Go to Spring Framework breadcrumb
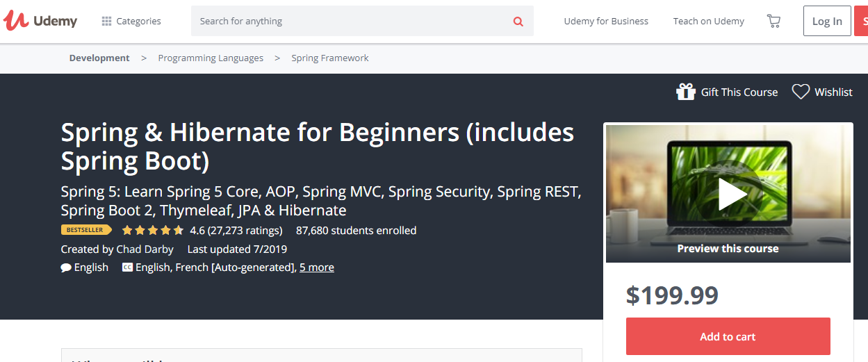This screenshot has height=362, width=868. [330, 58]
